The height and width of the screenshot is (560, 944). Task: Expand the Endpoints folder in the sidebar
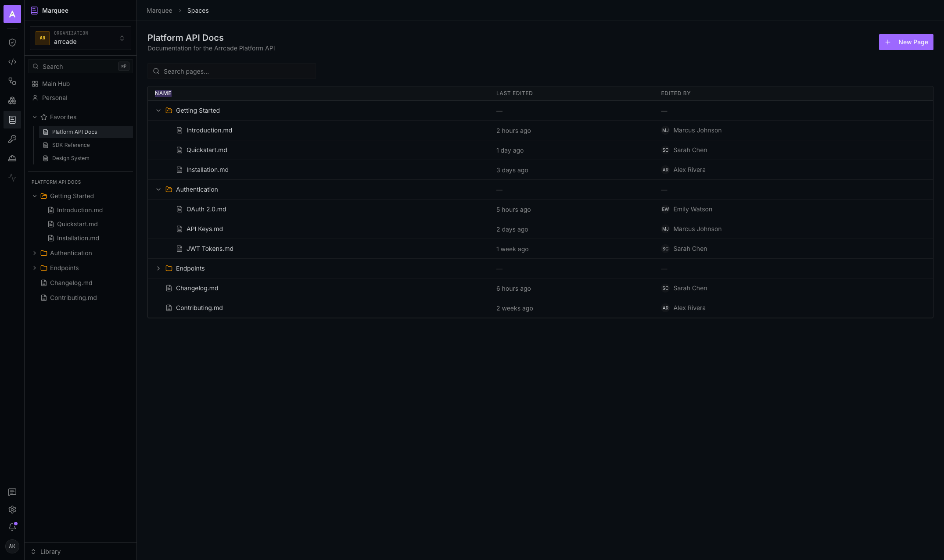point(35,268)
